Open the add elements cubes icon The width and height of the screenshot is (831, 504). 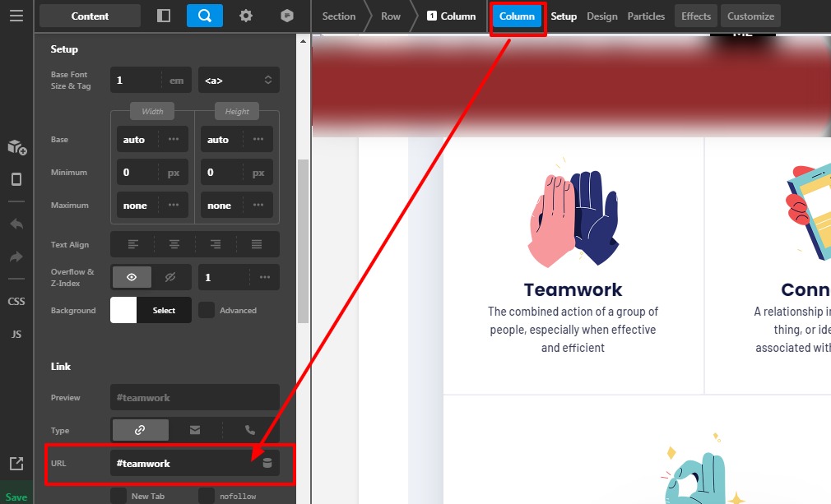tap(17, 147)
